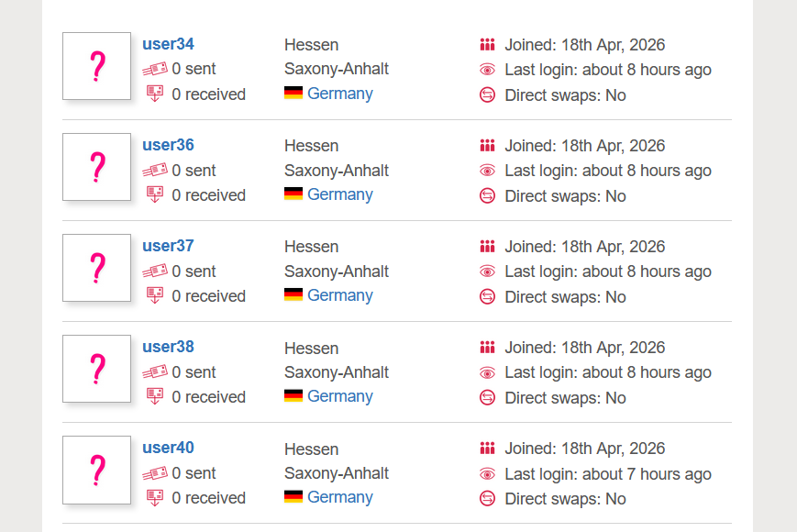Select user34's placeholder avatar thumbnail

(96, 66)
